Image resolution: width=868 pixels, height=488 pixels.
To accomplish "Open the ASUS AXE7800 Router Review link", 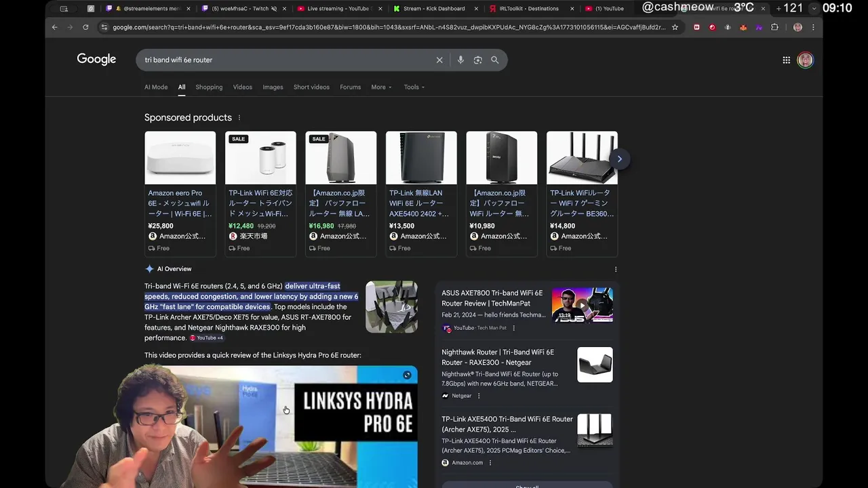I will tap(492, 298).
